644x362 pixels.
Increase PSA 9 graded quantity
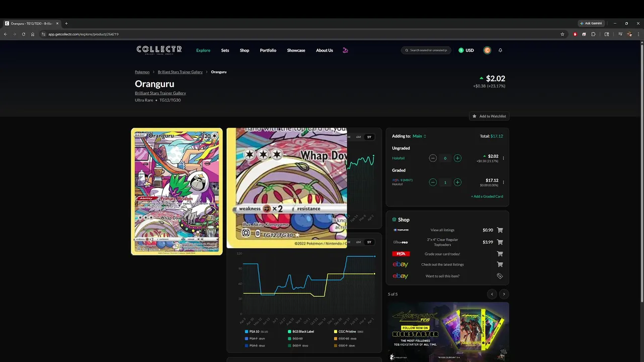[x=457, y=183]
